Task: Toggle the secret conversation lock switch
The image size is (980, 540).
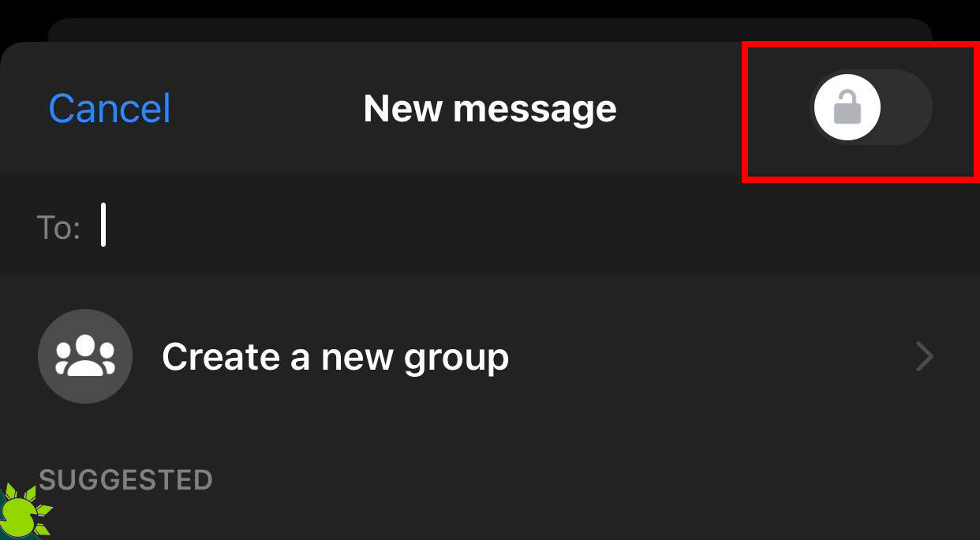Action: (x=871, y=107)
